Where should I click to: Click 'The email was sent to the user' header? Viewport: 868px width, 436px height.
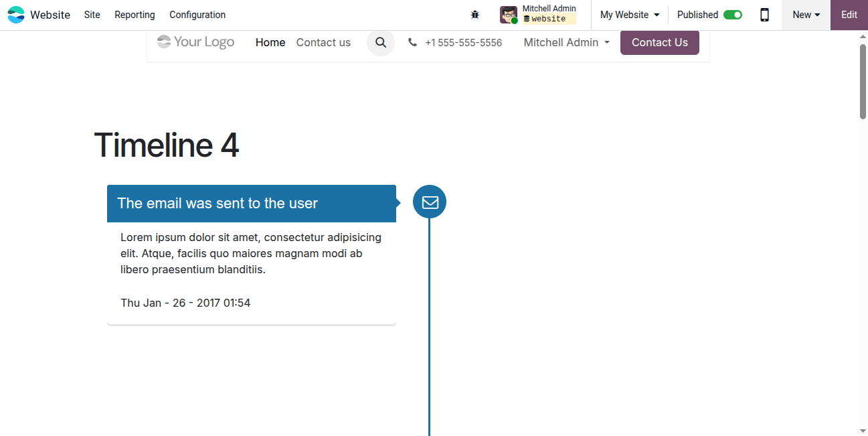pyautogui.click(x=252, y=204)
